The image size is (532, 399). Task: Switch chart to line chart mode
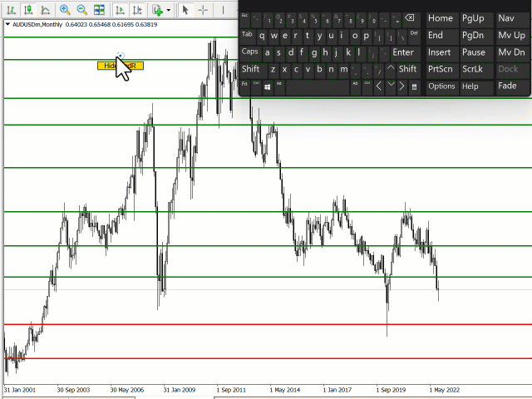(45, 10)
